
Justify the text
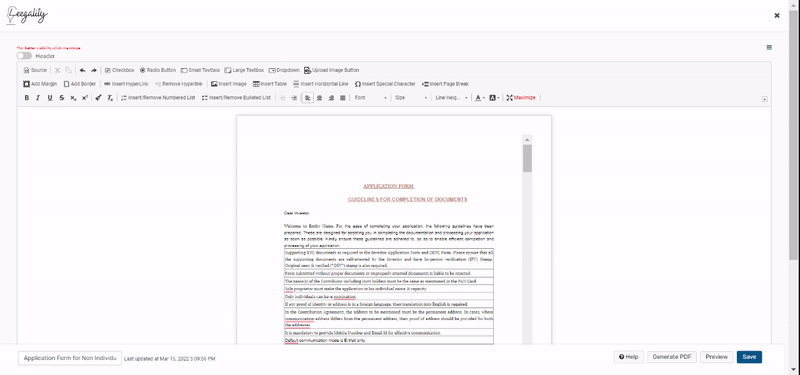coord(343,97)
